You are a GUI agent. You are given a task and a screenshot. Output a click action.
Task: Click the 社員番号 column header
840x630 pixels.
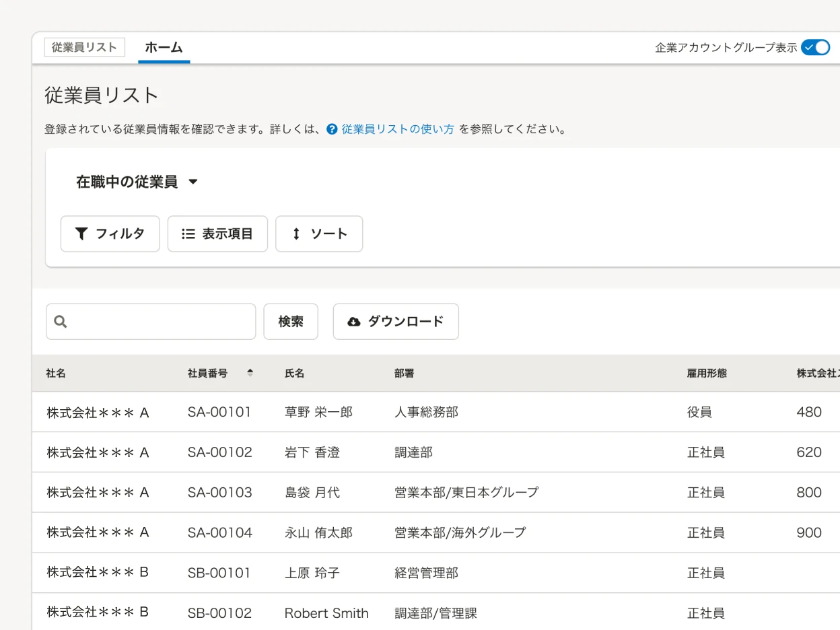pyautogui.click(x=208, y=373)
